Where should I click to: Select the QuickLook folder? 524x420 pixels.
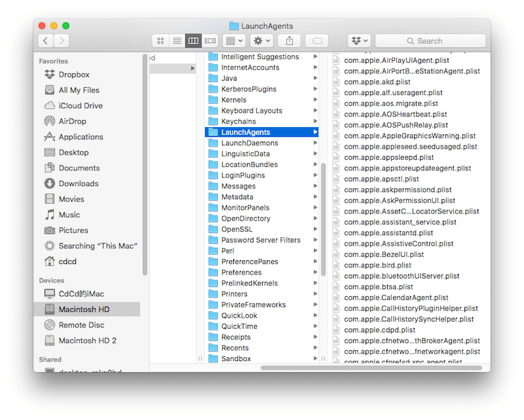(261, 316)
